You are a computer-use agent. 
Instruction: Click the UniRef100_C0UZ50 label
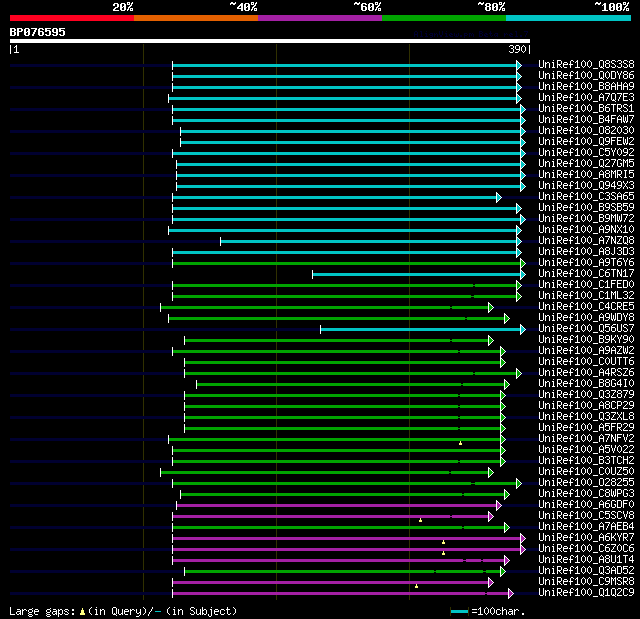point(586,472)
